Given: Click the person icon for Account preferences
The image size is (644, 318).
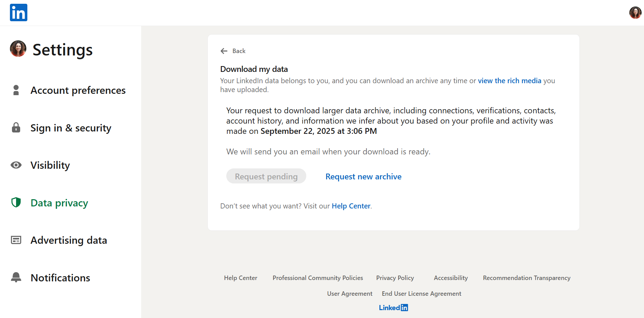Looking at the screenshot, I should pos(16,90).
